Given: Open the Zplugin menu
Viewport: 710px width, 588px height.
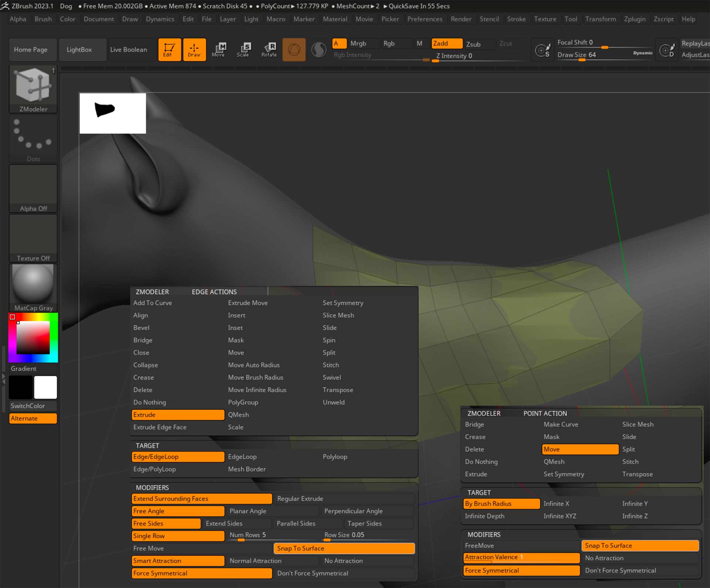Looking at the screenshot, I should click(635, 19).
